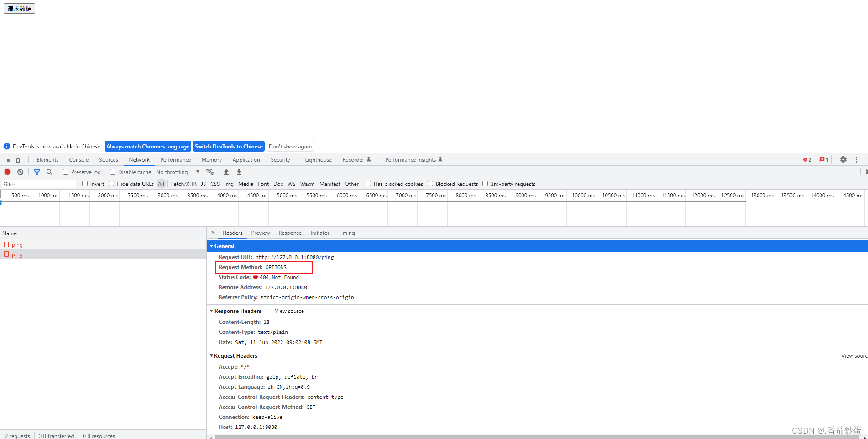Screen dimensions: 868x439
Task: Open the Console panel tab
Action: coord(79,159)
